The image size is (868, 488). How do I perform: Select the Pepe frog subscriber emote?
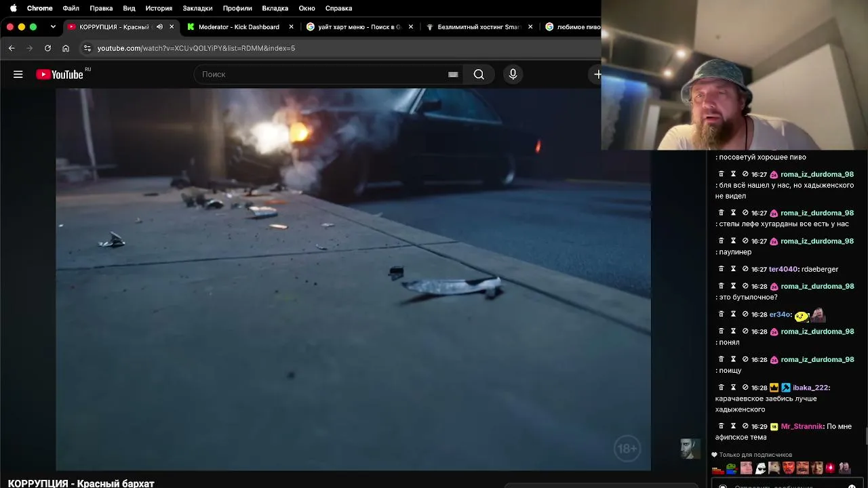[732, 468]
